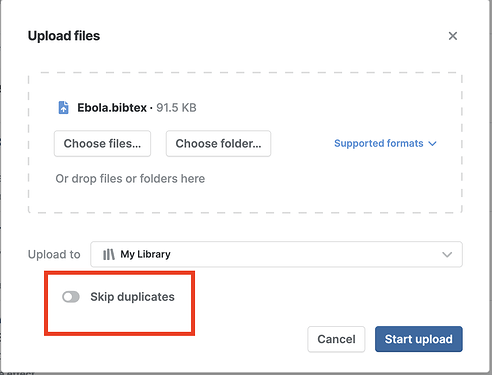Image resolution: width=492 pixels, height=375 pixels.
Task: Click the Upload to label
Action: coord(54,254)
